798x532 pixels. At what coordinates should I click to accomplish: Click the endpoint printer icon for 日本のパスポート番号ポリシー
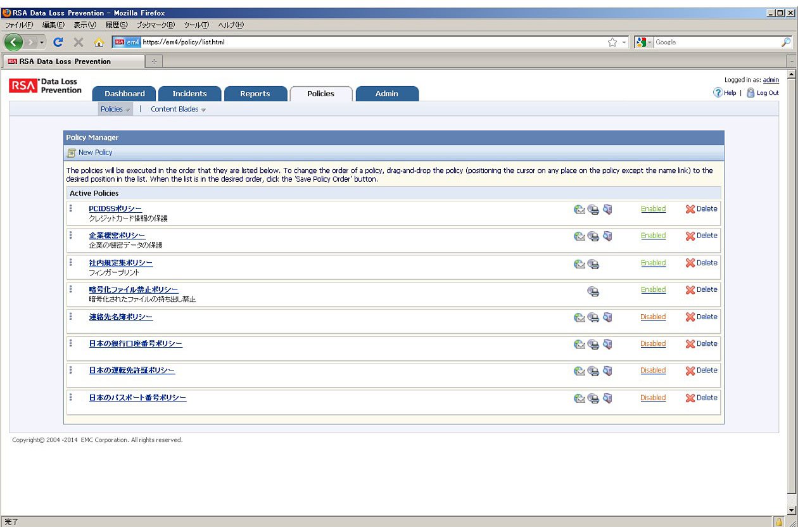593,399
